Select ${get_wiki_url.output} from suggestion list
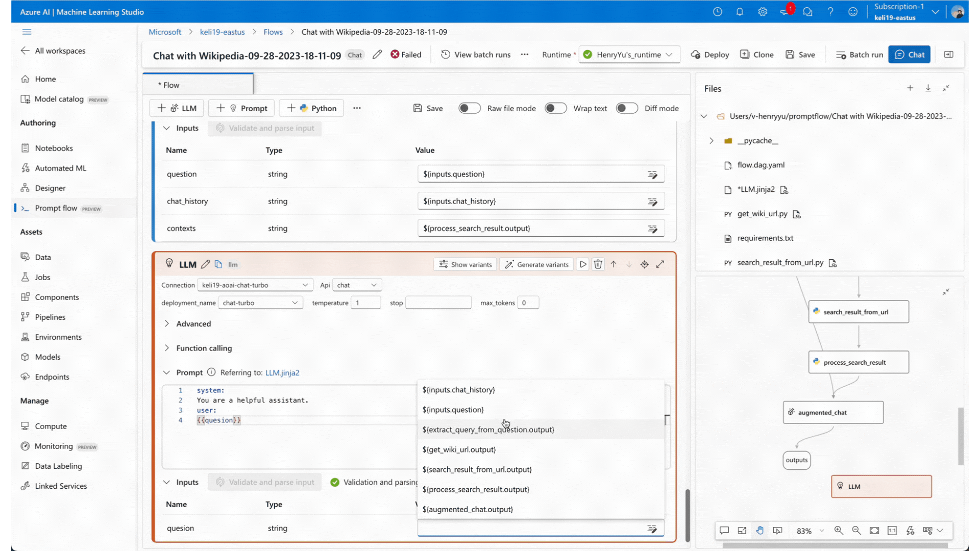This screenshot has height=551, width=980. [x=459, y=449]
